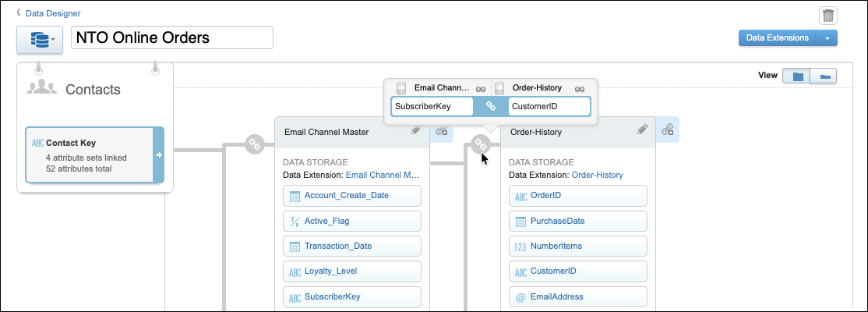The image size is (868, 312).
Task: Open the Data Extensions dropdown arrow
Action: (827, 37)
